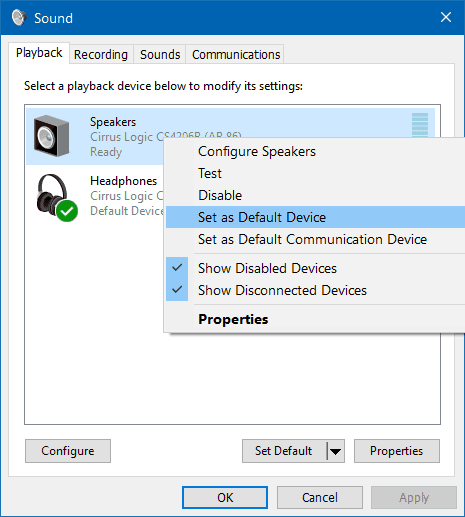Click the Headphones device icon
The image size is (465, 517).
click(x=57, y=198)
